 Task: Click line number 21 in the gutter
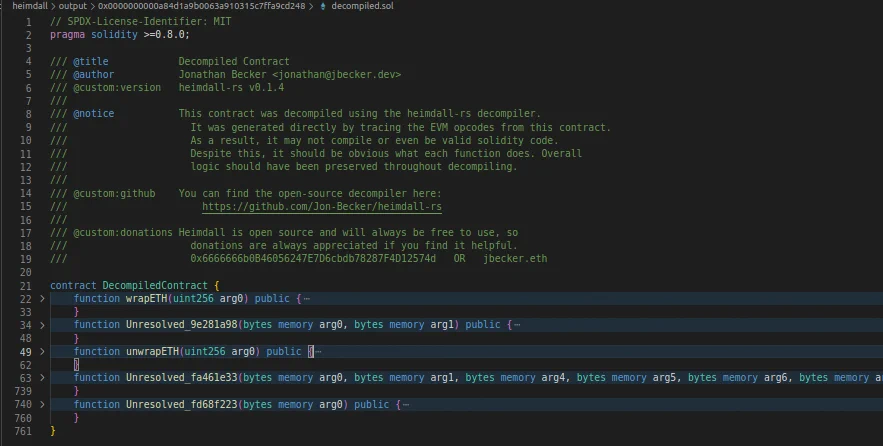coord(25,286)
